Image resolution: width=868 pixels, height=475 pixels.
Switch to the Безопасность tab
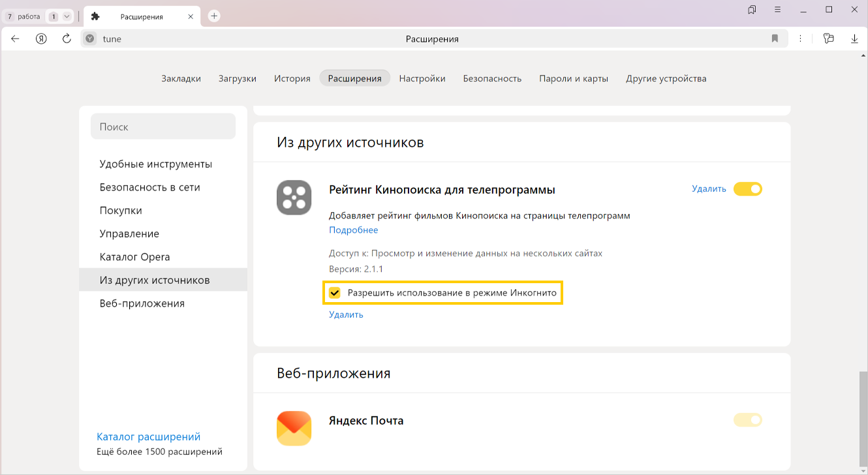pos(492,78)
